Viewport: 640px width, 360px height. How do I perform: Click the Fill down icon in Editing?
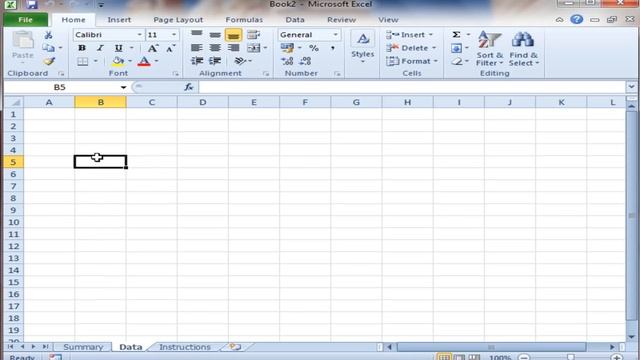click(456, 48)
